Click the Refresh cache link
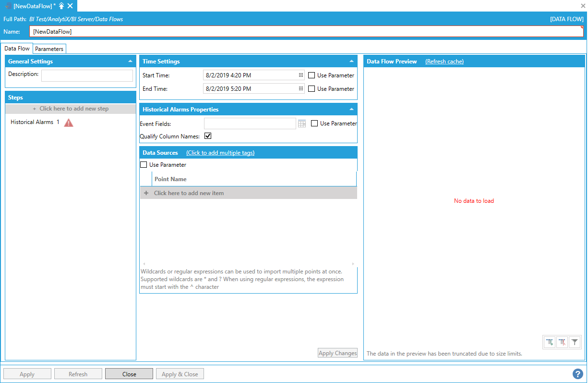The image size is (588, 383). pos(444,62)
